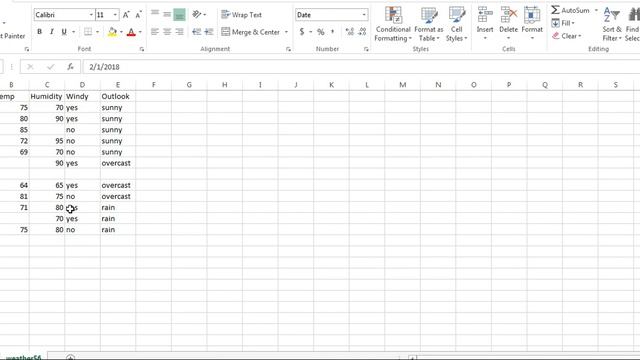
Task: Select Bottom Align icon
Action: click(179, 15)
